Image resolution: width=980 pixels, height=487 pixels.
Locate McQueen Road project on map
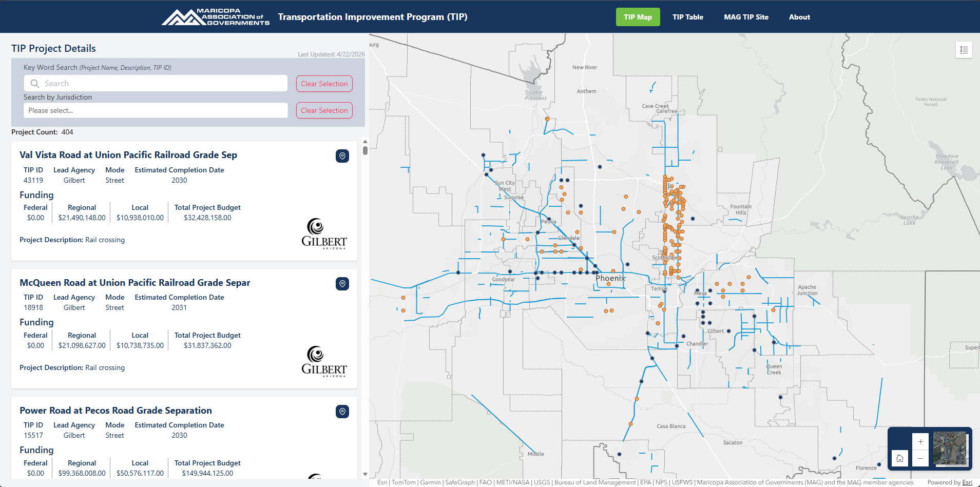(x=342, y=284)
